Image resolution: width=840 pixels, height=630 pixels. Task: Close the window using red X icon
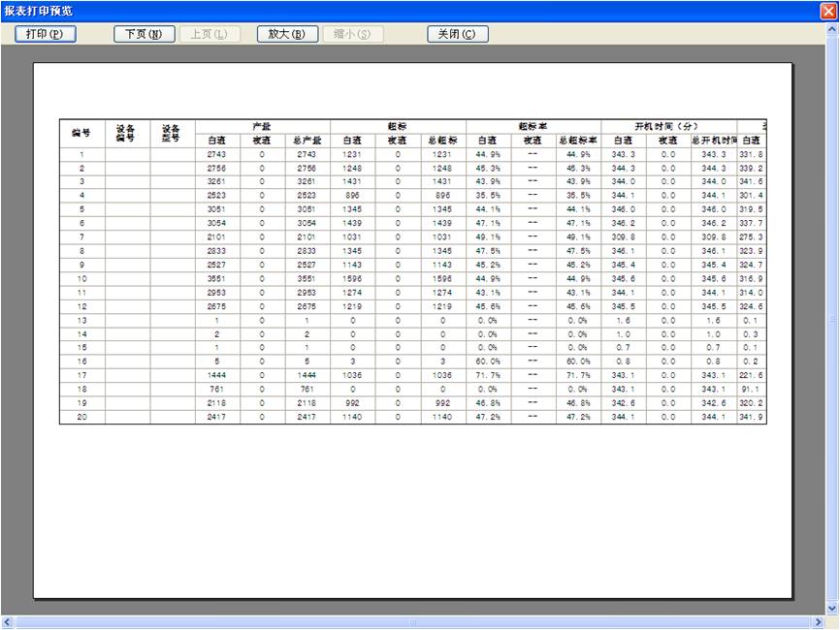[827, 11]
